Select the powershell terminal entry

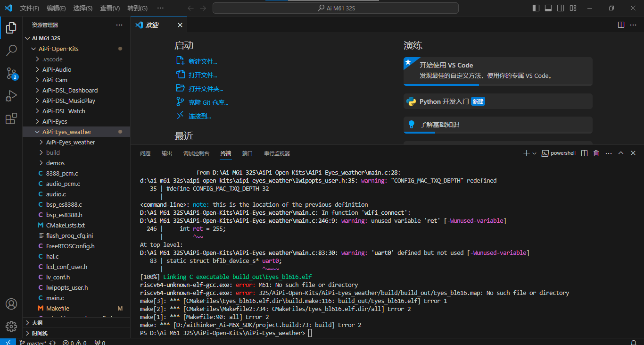point(559,153)
